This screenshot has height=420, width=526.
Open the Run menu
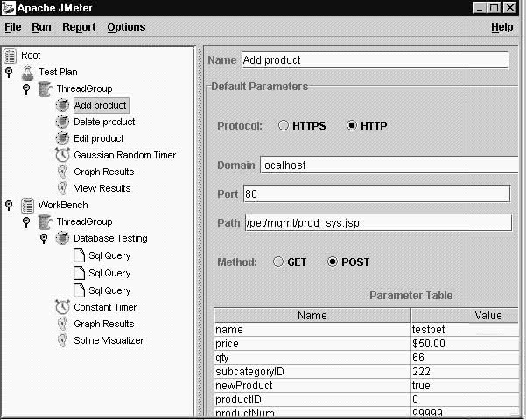[x=41, y=27]
